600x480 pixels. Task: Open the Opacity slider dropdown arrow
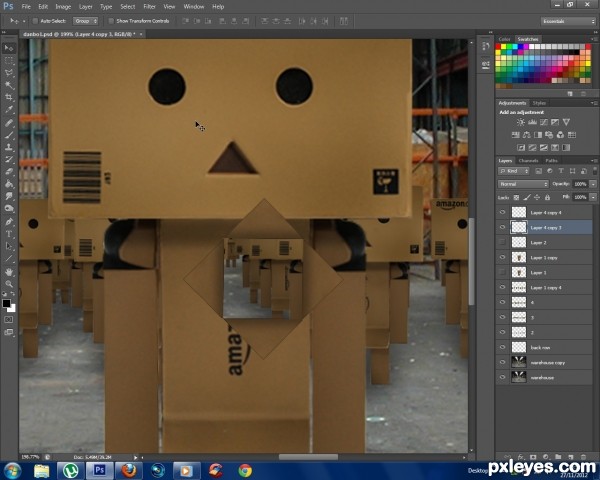[x=593, y=184]
